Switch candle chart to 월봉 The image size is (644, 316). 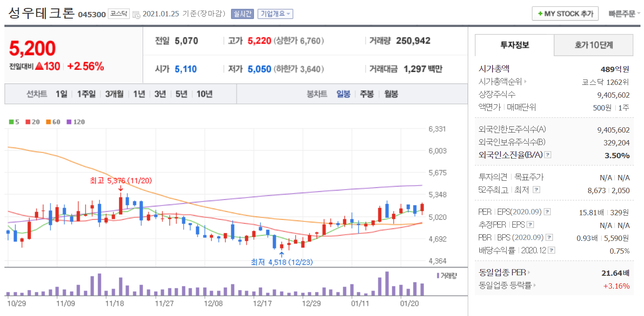(x=390, y=94)
